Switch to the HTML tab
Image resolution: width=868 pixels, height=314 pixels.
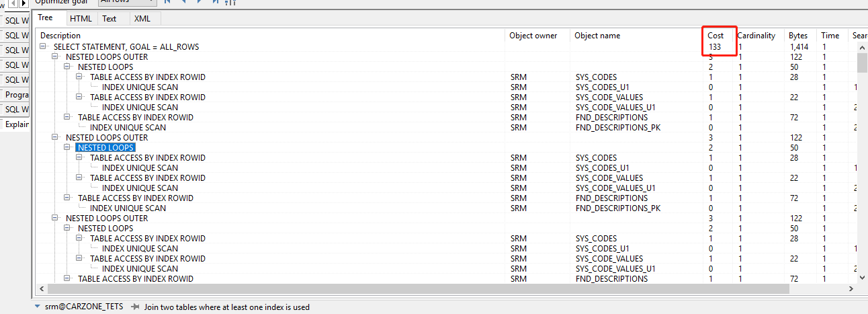pos(81,19)
